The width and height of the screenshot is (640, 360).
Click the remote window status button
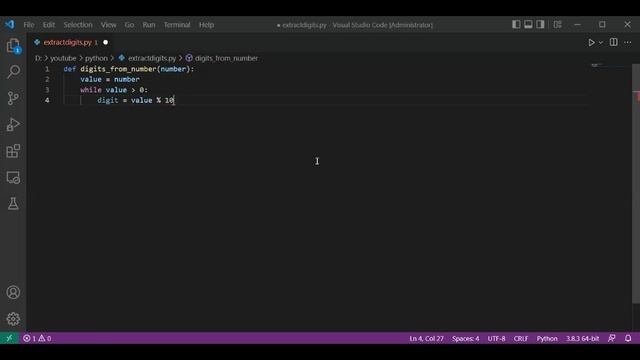[x=9, y=338]
